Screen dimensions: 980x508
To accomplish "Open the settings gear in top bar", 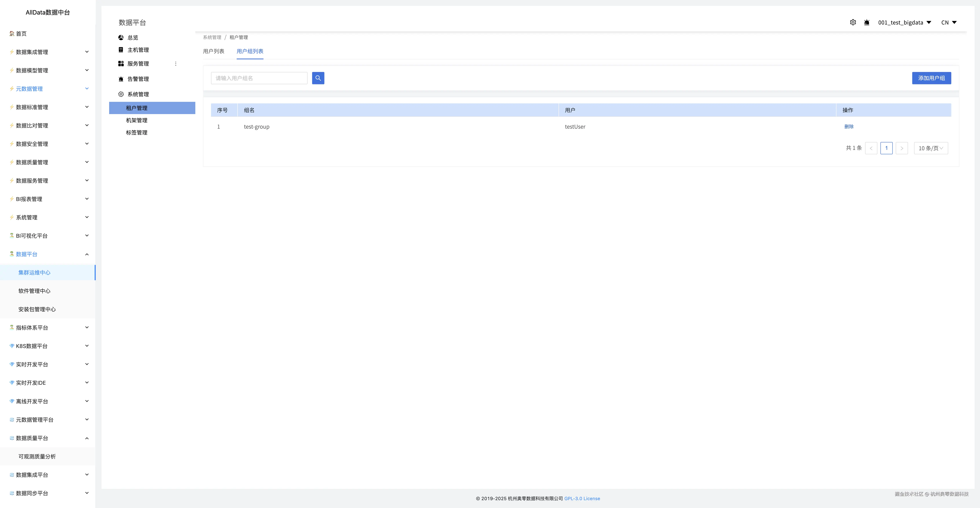I will click(x=853, y=22).
